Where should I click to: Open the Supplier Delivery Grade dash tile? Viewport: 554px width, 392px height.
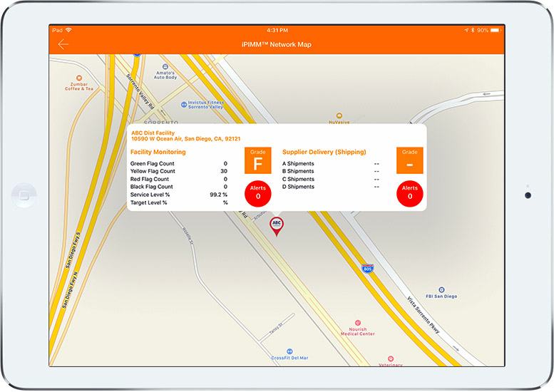click(x=410, y=160)
